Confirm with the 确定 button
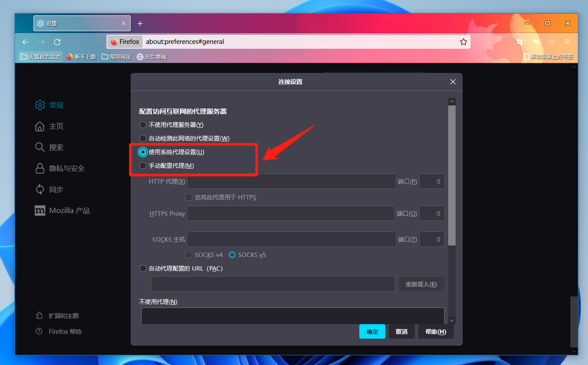The height and width of the screenshot is (365, 588). [x=372, y=332]
